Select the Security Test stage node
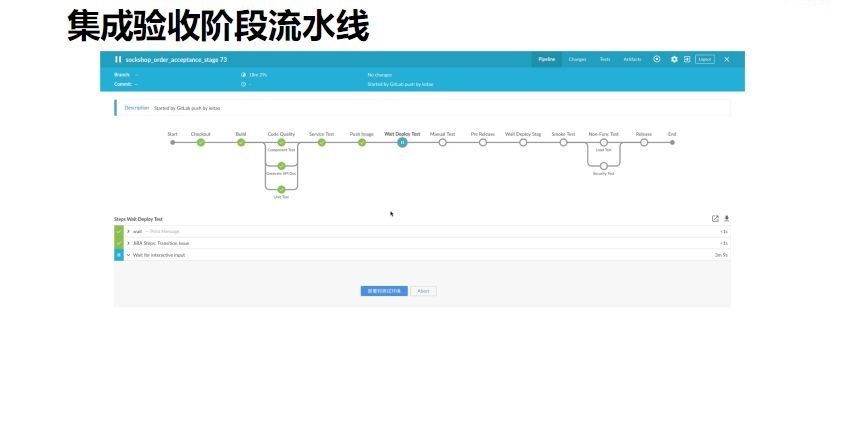This screenshot has width=863, height=432. 603,165
